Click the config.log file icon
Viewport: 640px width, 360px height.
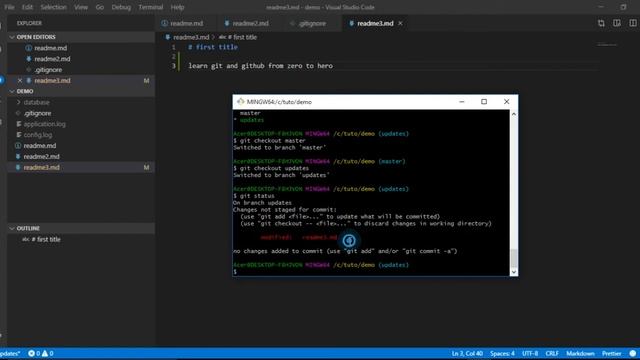[18, 135]
